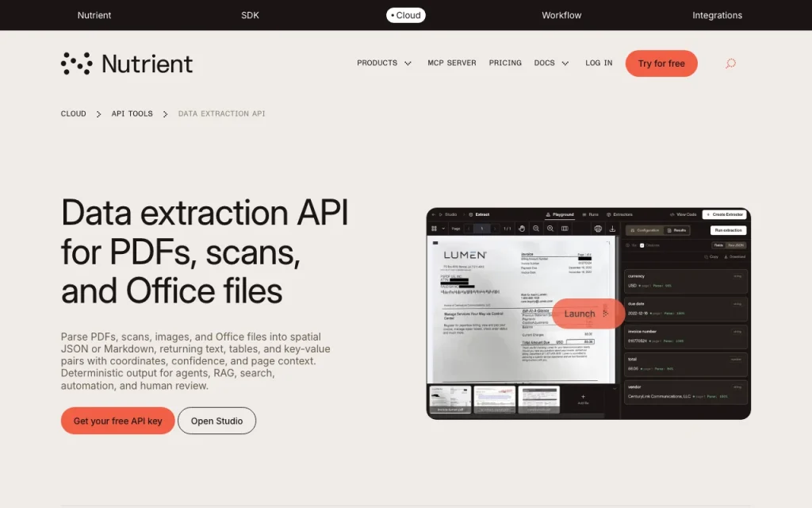Screen dimensions: 812x508
Task: Go to API Tools breadcrumb link
Action: click(x=132, y=114)
